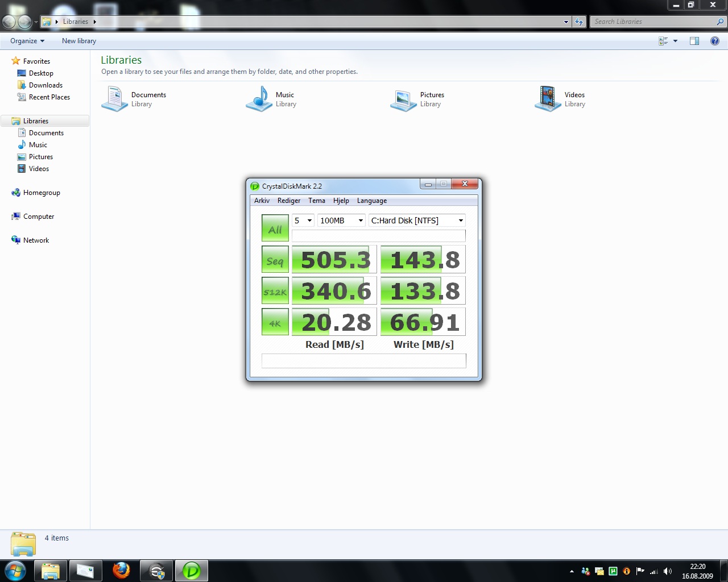Toggle the preview pane
728x582 pixels.
pyautogui.click(x=694, y=41)
